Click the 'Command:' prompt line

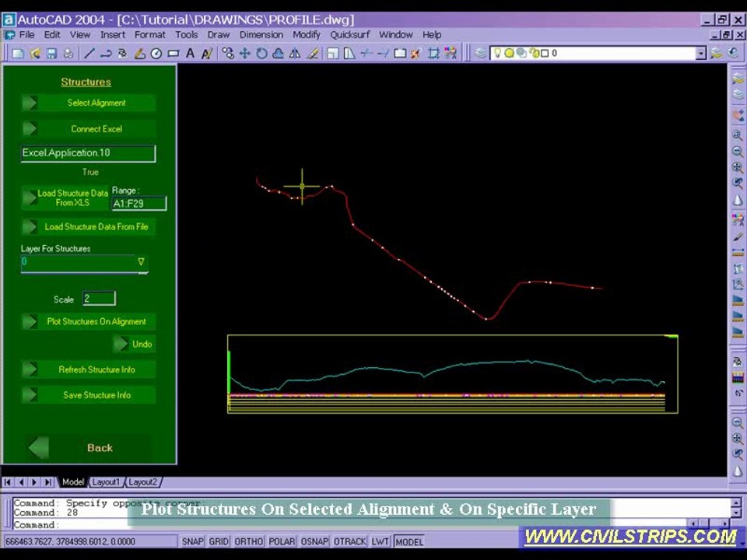37,525
